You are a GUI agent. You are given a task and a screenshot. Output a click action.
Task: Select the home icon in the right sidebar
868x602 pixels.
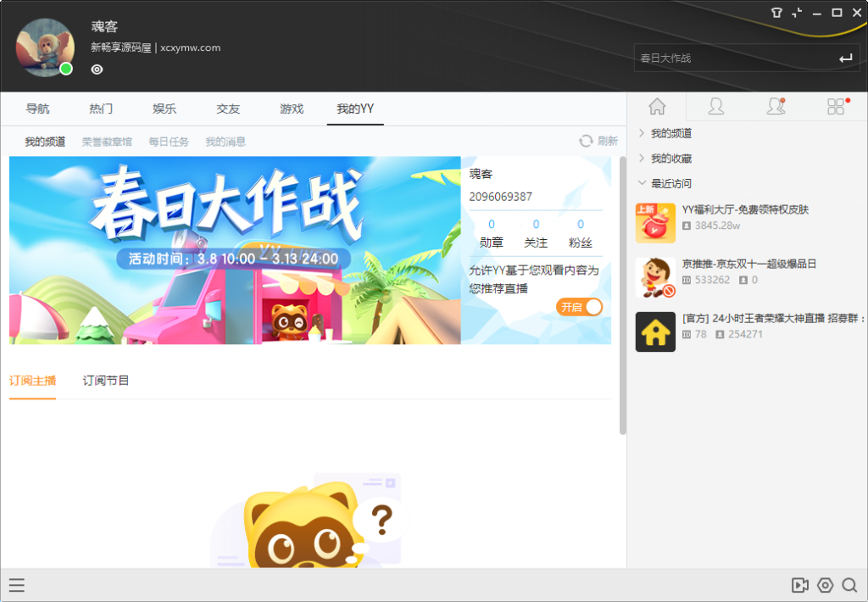[x=656, y=107]
